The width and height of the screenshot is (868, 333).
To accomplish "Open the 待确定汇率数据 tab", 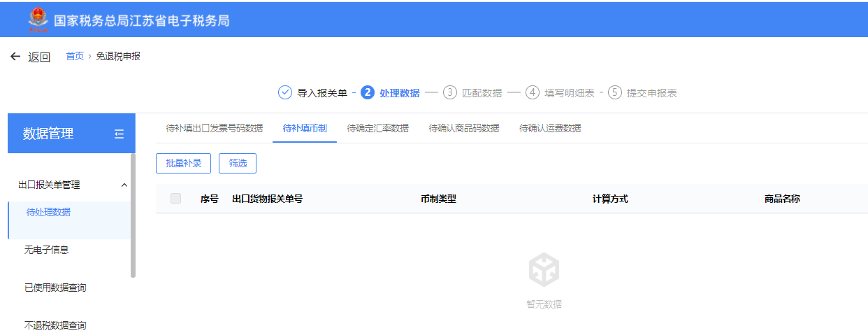I will point(377,129).
